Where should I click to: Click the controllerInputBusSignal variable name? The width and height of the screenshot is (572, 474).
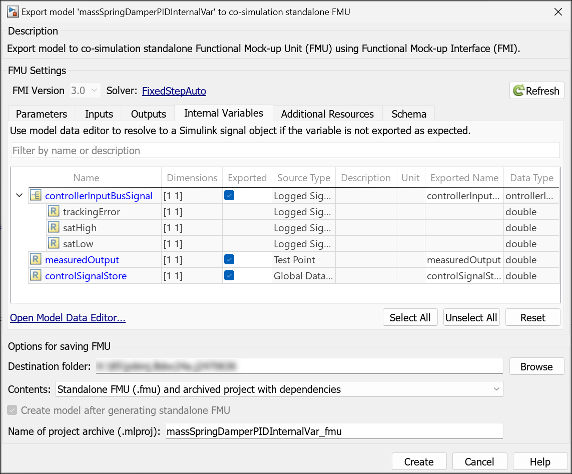pos(99,196)
